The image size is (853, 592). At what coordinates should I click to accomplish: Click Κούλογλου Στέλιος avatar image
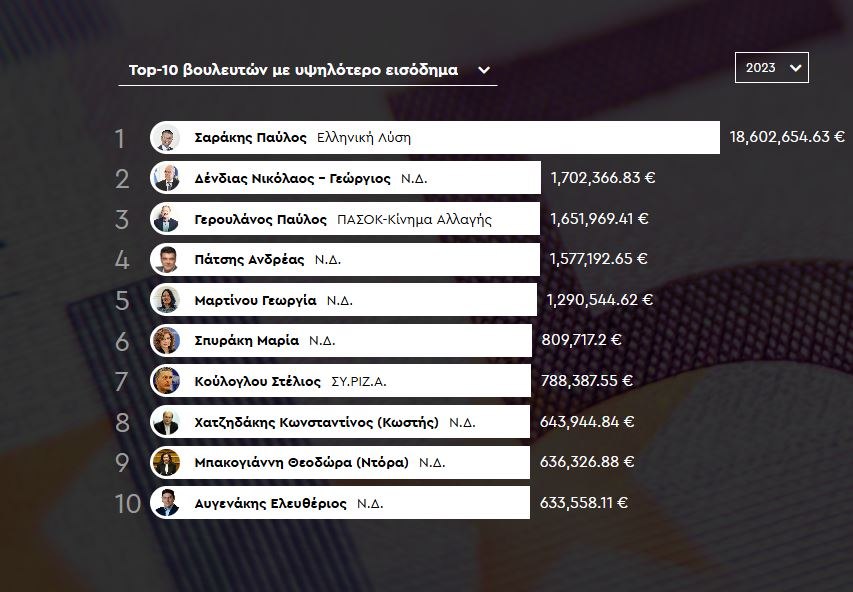tap(166, 381)
